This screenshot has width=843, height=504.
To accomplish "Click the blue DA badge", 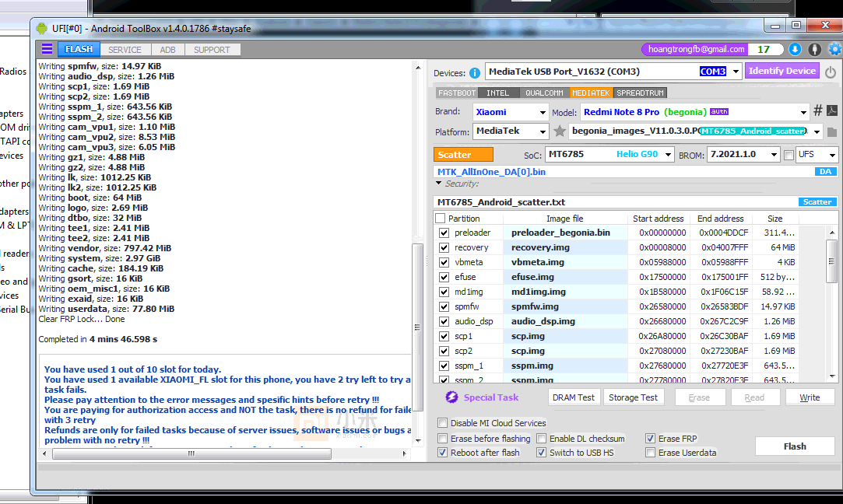I will pyautogui.click(x=825, y=172).
